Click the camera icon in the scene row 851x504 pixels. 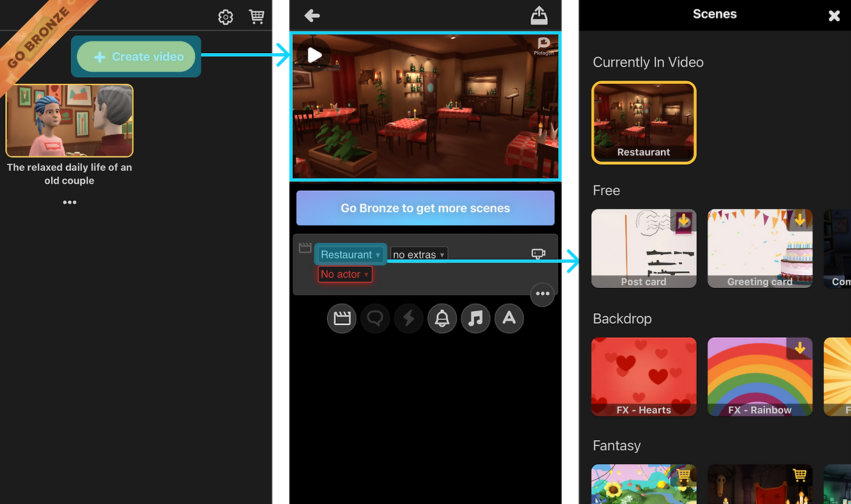tap(539, 253)
